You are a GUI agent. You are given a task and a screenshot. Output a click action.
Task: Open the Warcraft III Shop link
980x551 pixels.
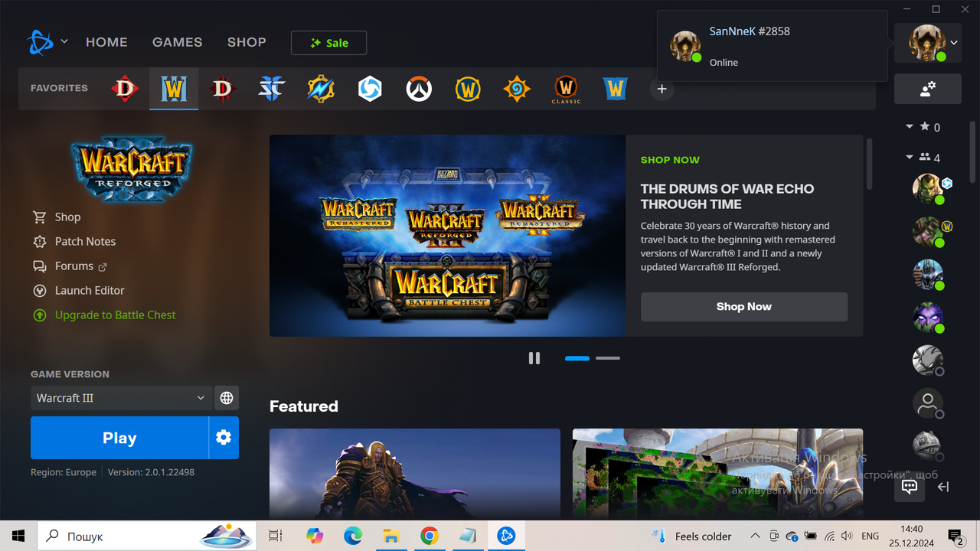coord(57,217)
